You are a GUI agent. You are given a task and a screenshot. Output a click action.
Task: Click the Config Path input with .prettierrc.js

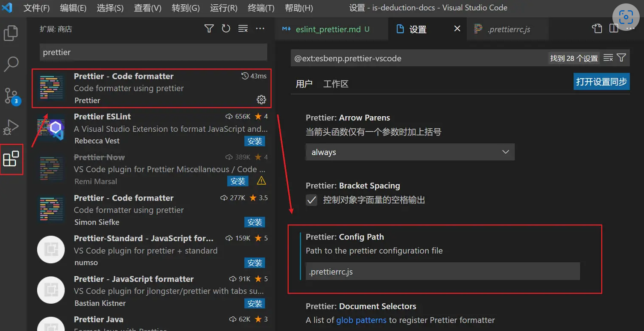pyautogui.click(x=443, y=272)
